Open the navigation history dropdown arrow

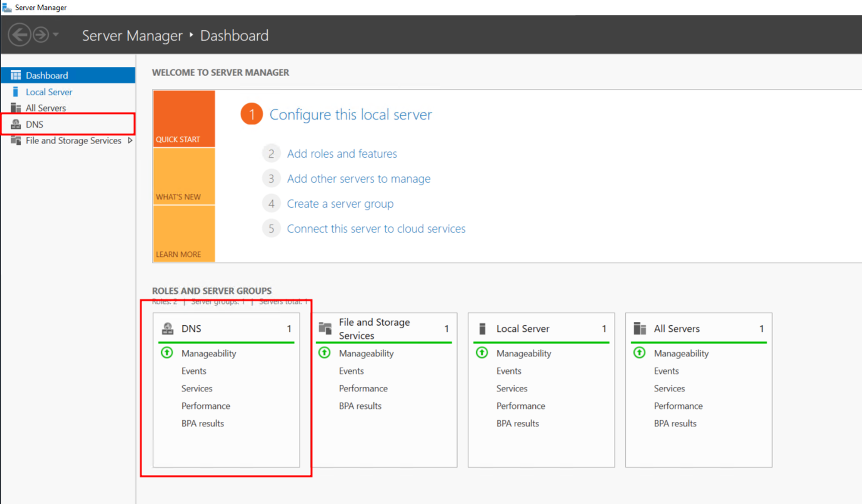56,34
